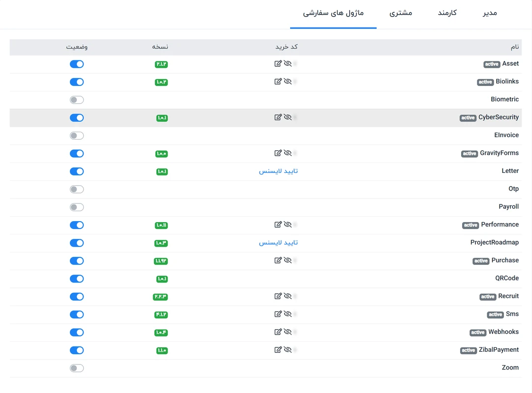532x393 pixels.
Task: Edit purchase code for CyberSecurity module
Action: click(278, 117)
